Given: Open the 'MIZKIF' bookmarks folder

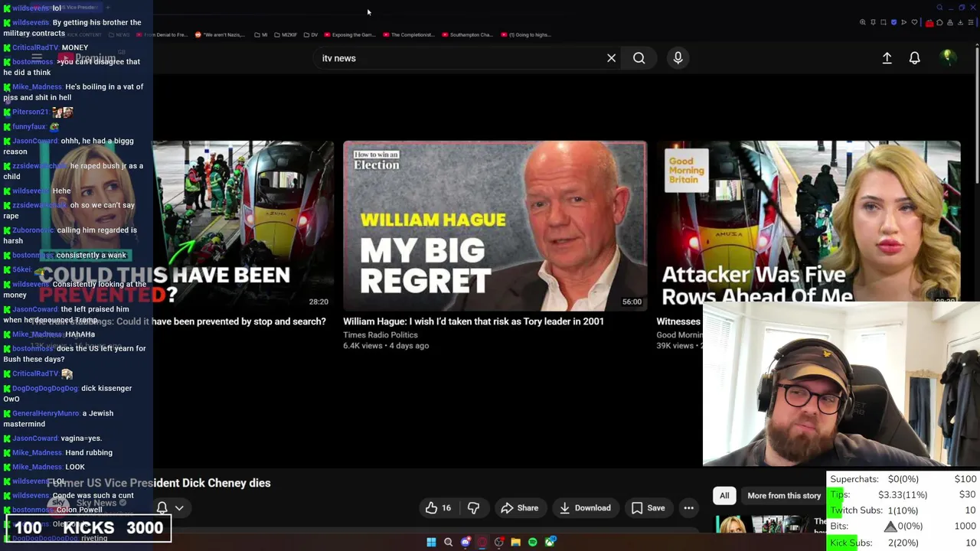Looking at the screenshot, I should (285, 34).
